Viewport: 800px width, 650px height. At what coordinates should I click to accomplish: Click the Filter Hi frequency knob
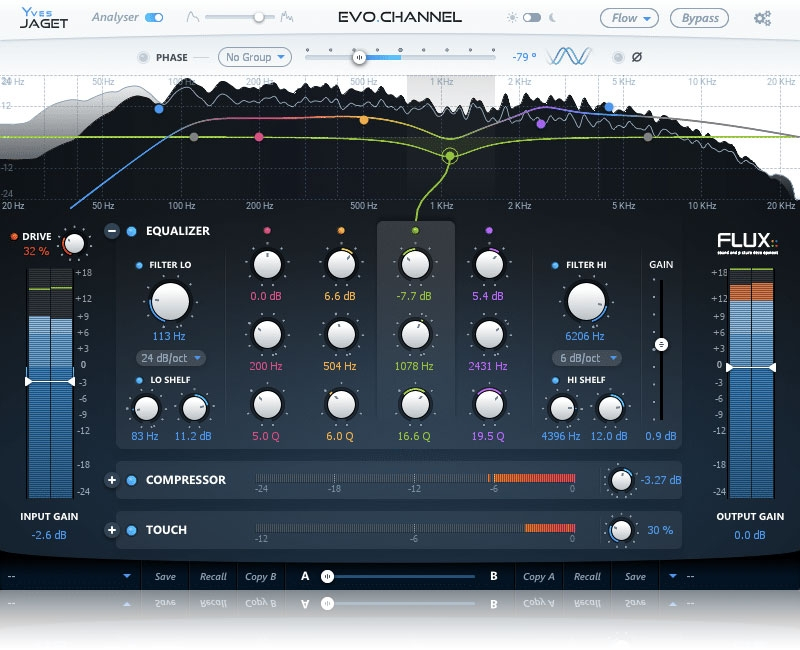click(586, 302)
